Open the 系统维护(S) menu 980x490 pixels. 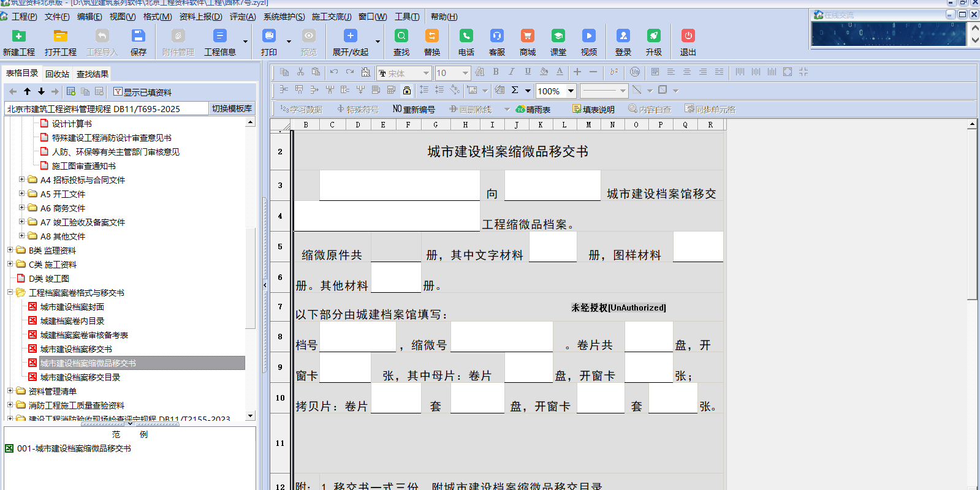284,17
